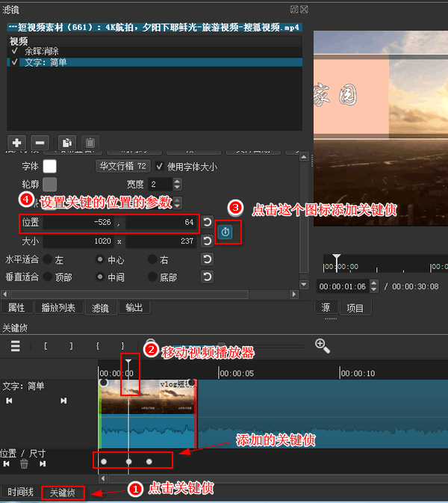The height and width of the screenshot is (503, 448).
Task: Edit size height value 237
Action: (x=161, y=241)
